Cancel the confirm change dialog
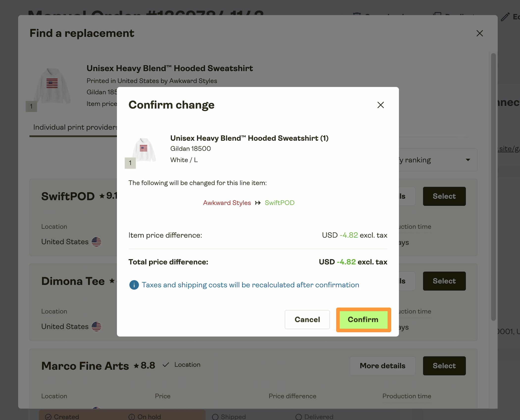Image resolution: width=520 pixels, height=420 pixels. [307, 319]
